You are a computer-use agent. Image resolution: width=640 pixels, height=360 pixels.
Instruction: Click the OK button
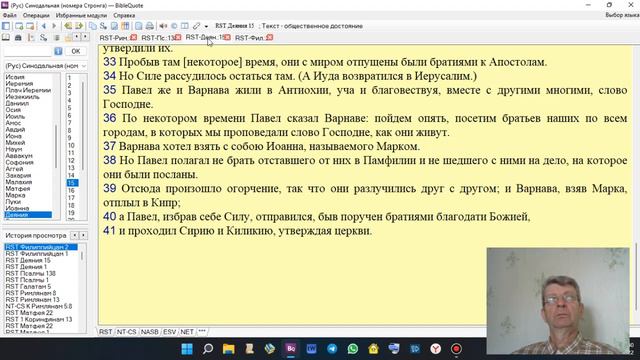click(76, 51)
